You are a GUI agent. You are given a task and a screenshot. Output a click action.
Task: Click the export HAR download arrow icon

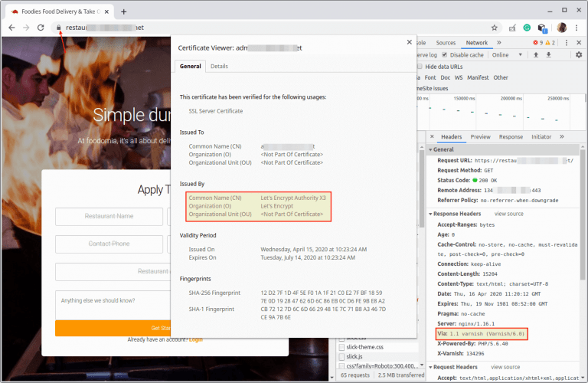tap(548, 54)
